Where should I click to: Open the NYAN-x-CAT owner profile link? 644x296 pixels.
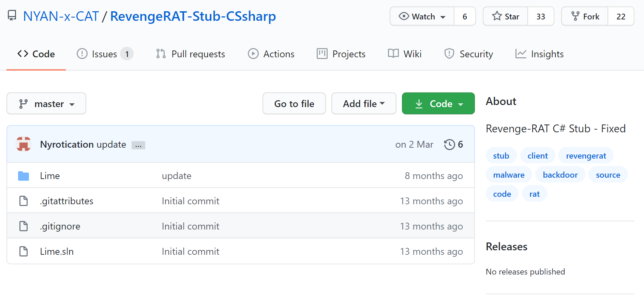[61, 16]
